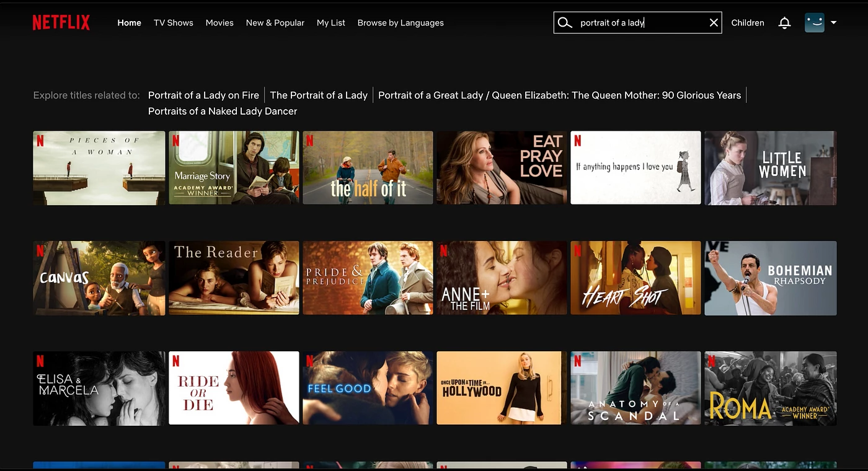Click the profile avatar icon
The image size is (868, 471).
814,23
